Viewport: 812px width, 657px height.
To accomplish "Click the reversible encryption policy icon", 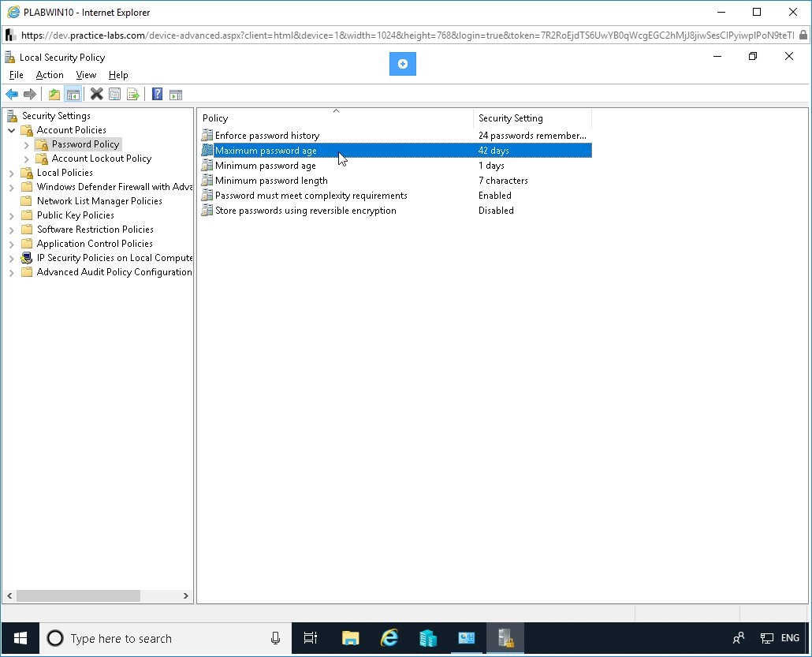I will [x=207, y=211].
